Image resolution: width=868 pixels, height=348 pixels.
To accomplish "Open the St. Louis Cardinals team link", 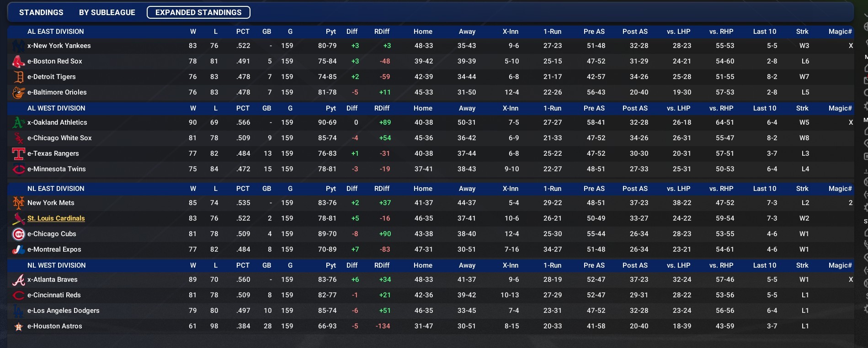I will pyautogui.click(x=56, y=218).
